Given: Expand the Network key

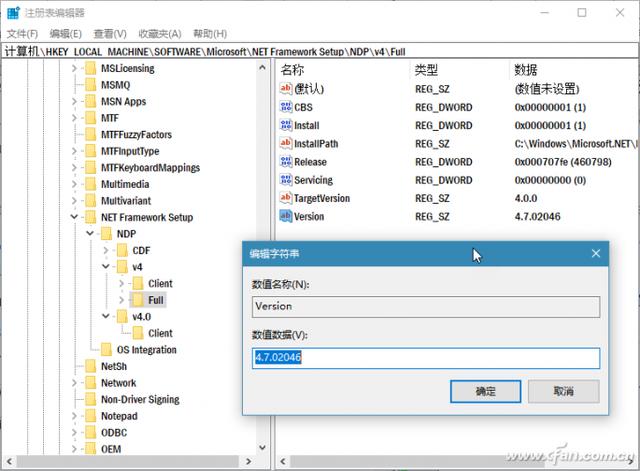Looking at the screenshot, I should [x=74, y=383].
